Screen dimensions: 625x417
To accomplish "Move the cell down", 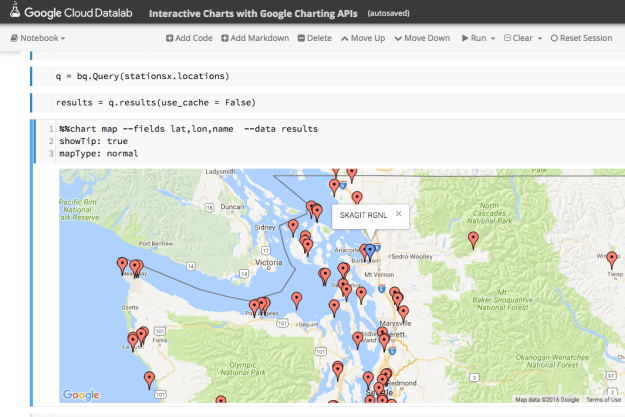I will [x=423, y=38].
